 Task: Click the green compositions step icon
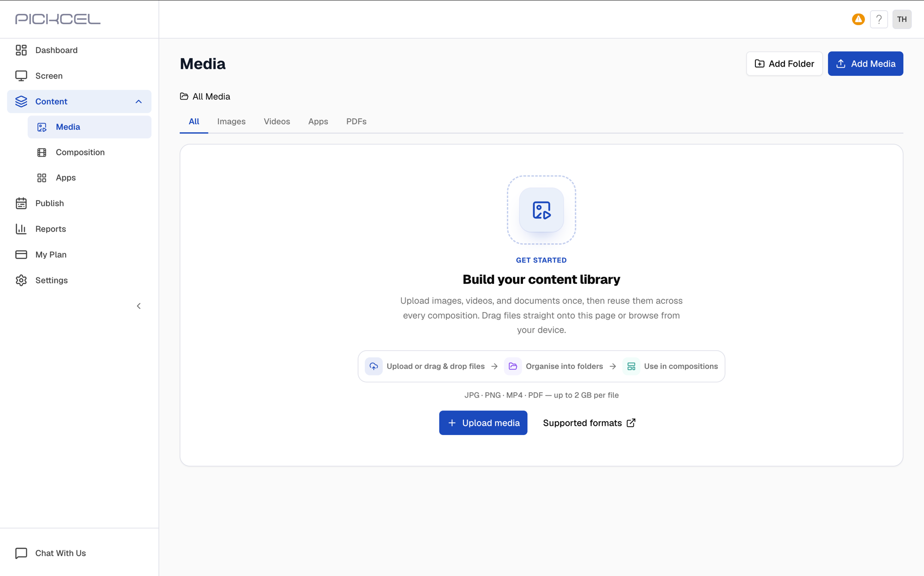(x=631, y=366)
